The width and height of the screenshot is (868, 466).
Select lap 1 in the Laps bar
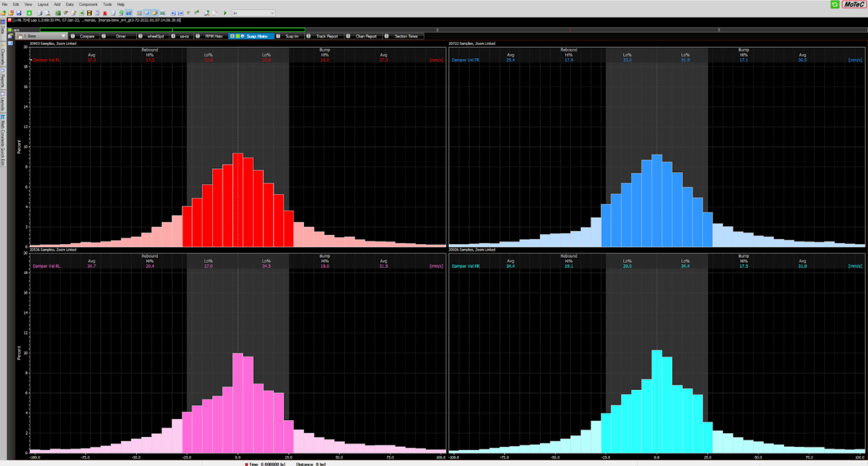click(x=172, y=30)
